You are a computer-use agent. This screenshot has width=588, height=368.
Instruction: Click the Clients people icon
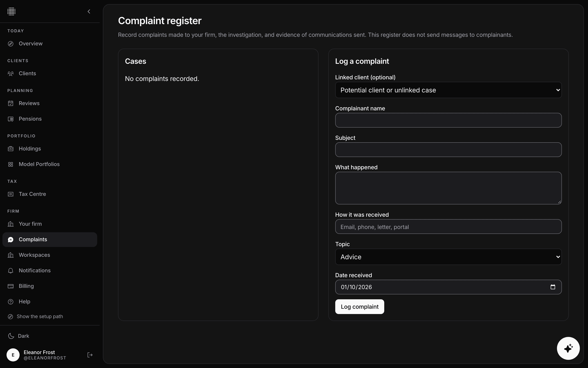pos(10,74)
